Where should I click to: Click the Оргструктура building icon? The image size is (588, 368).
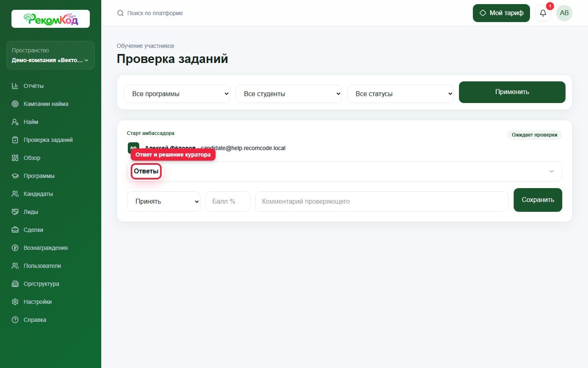[15, 284]
